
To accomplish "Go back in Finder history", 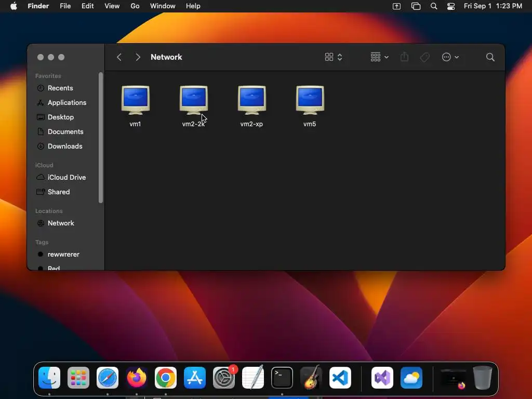I will (119, 57).
